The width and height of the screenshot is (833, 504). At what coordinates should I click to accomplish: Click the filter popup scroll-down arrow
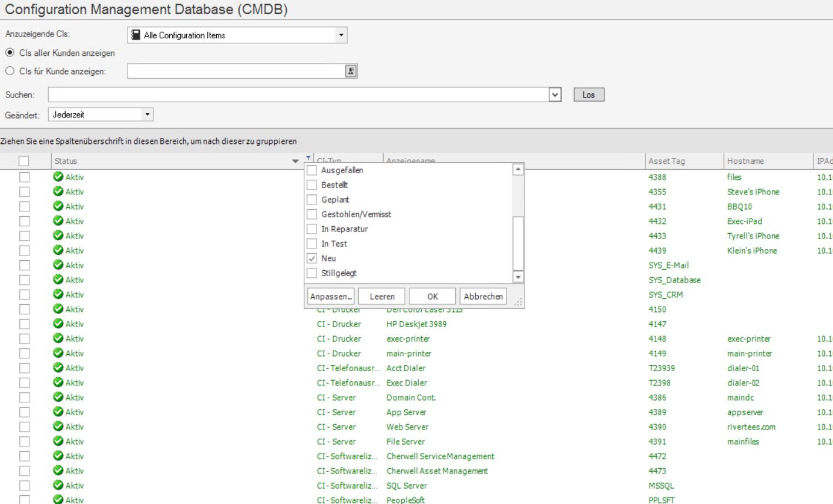(518, 277)
